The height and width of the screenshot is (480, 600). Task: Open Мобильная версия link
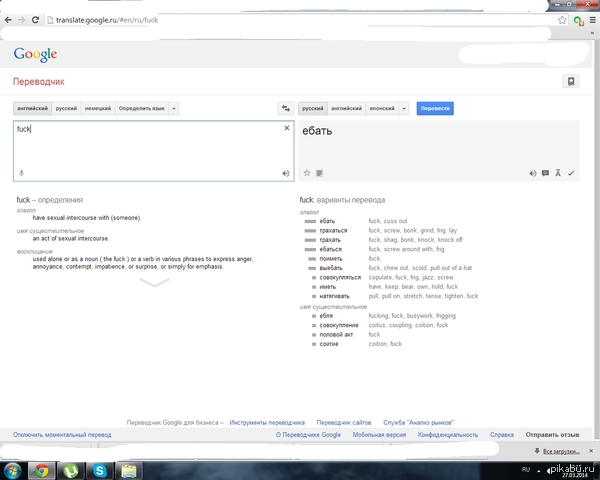[379, 435]
